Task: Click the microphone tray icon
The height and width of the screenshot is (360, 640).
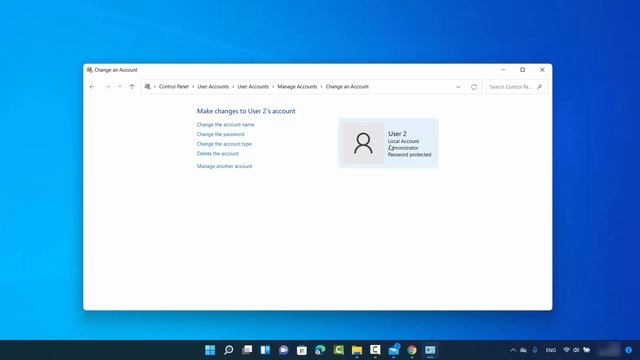Action: [x=535, y=350]
